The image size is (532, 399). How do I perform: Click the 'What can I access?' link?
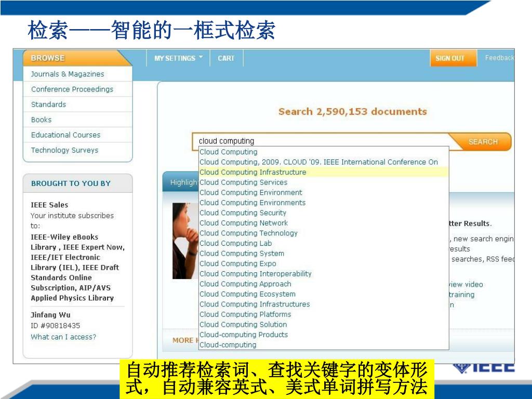point(63,337)
